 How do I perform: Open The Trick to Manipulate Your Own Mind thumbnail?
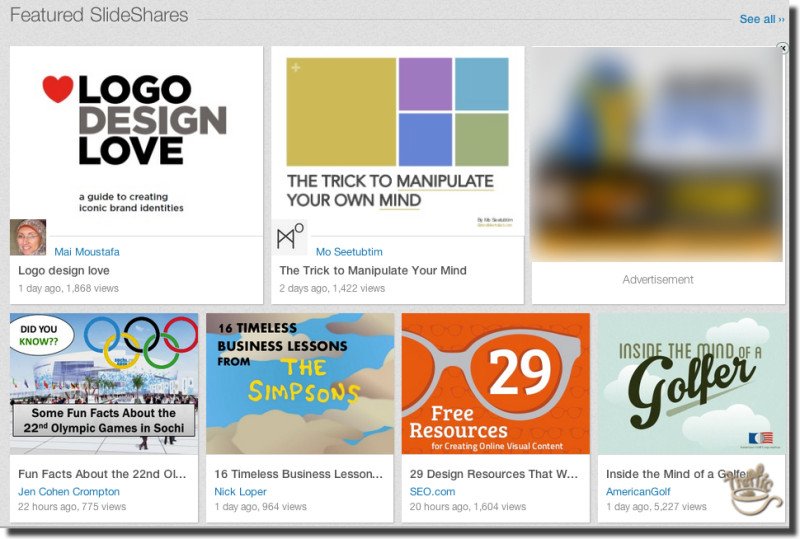[397, 141]
